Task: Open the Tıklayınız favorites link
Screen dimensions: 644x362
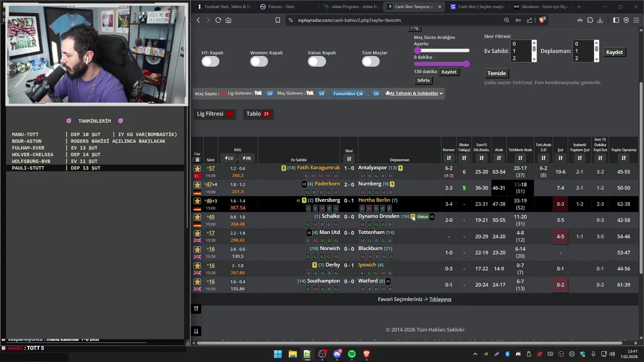Action: 440,299
